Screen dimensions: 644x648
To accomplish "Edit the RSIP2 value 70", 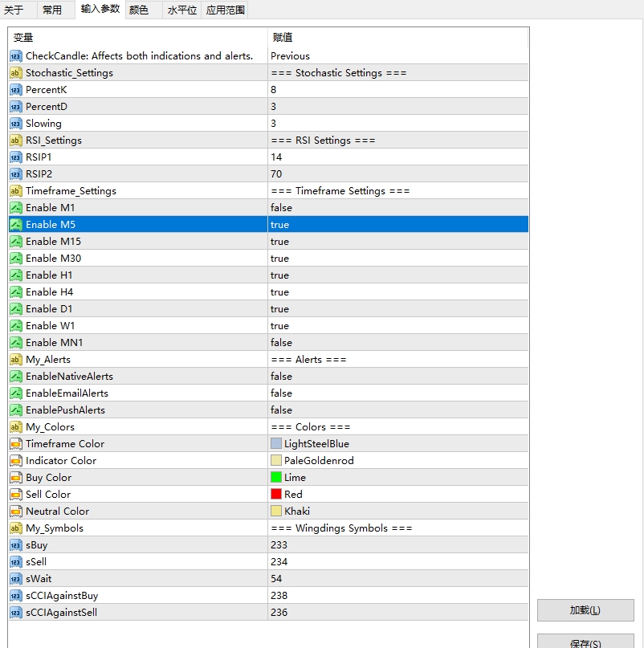I will 398,174.
